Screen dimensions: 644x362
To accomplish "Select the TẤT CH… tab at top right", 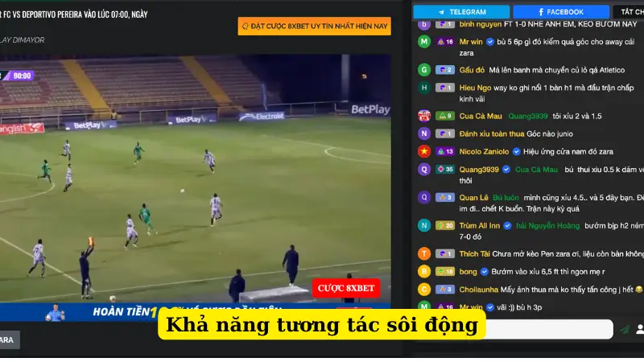I will click(629, 12).
